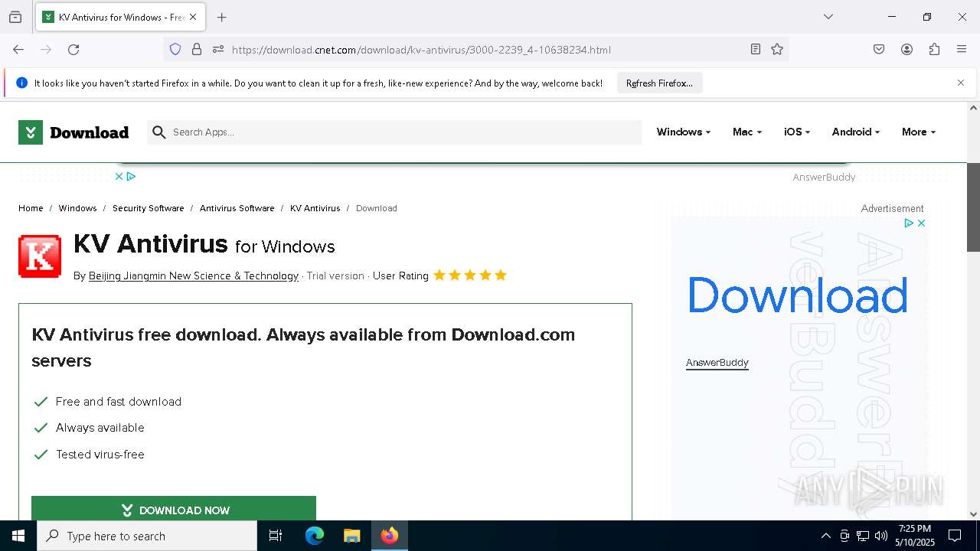The height and width of the screenshot is (551, 980).
Task: Open the taskbar clock and date
Action: pos(916,536)
